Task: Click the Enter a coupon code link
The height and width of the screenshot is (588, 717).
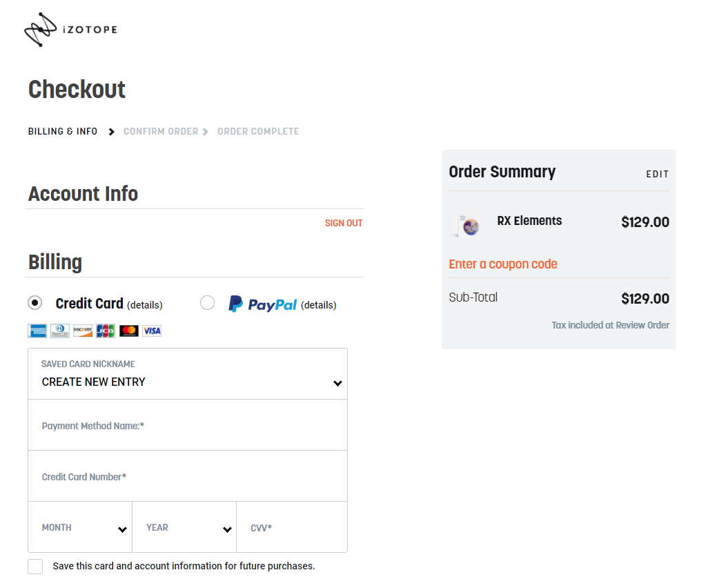Action: [x=503, y=264]
